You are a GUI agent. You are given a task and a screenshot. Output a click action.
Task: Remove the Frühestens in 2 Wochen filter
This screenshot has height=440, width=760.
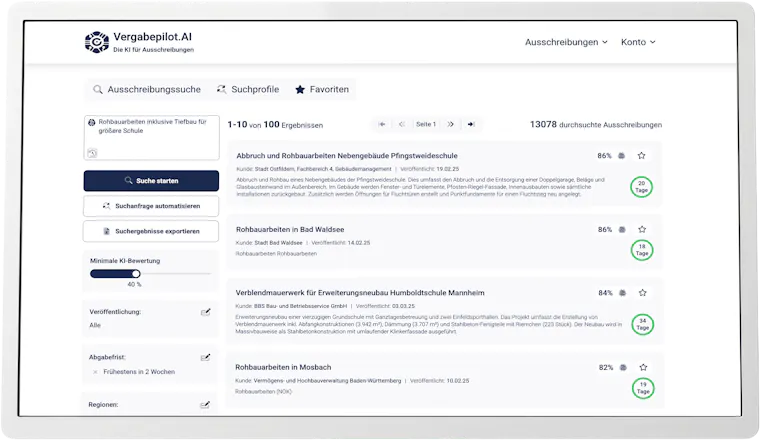[95, 372]
